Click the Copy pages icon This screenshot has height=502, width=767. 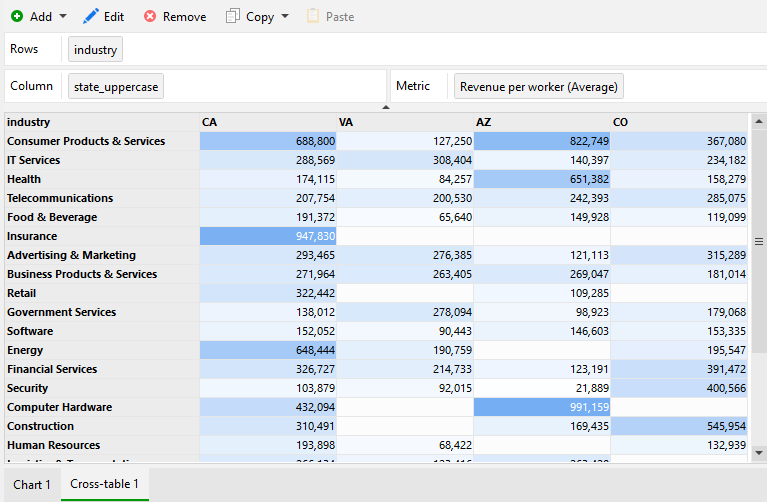232,16
